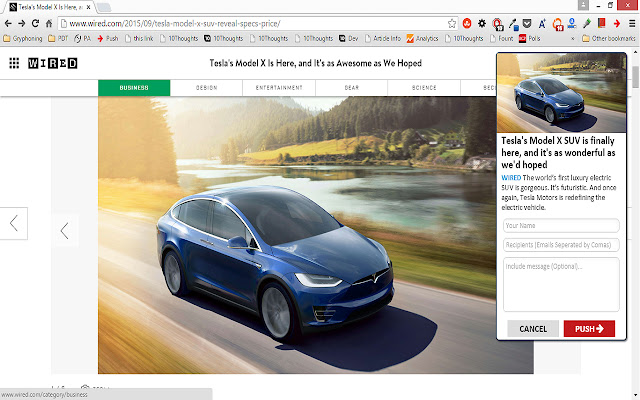Click the Chrome user profile icon
This screenshot has width=640, height=400.
tap(583, 5)
